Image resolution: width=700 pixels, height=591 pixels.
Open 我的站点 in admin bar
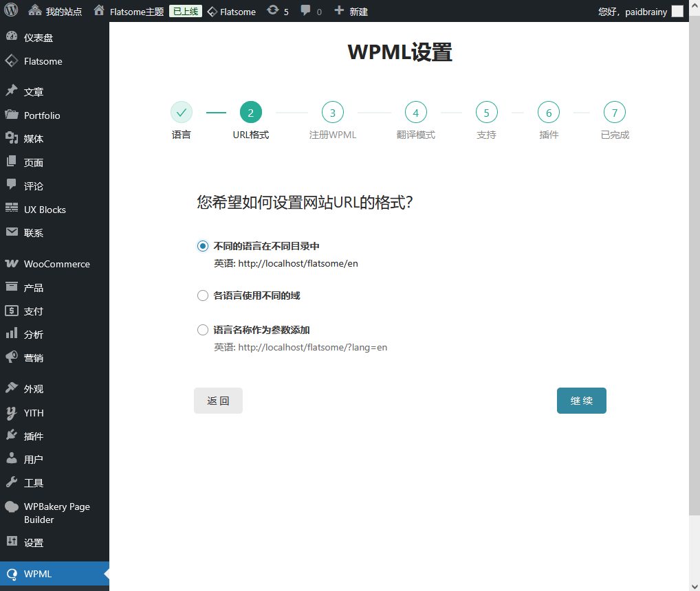[x=56, y=11]
